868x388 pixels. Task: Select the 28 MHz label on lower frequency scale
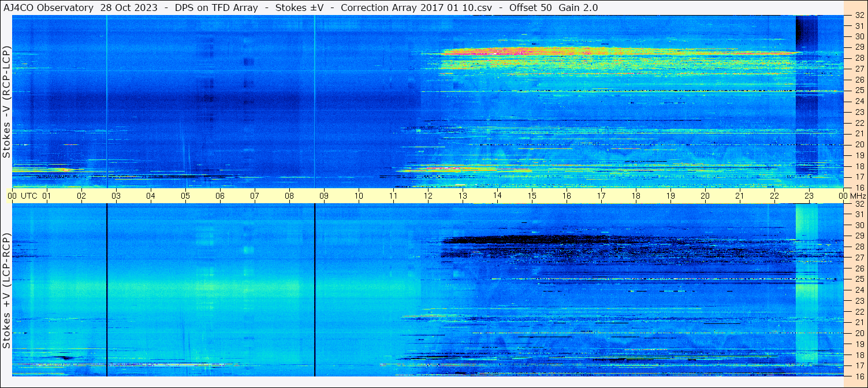859,247
